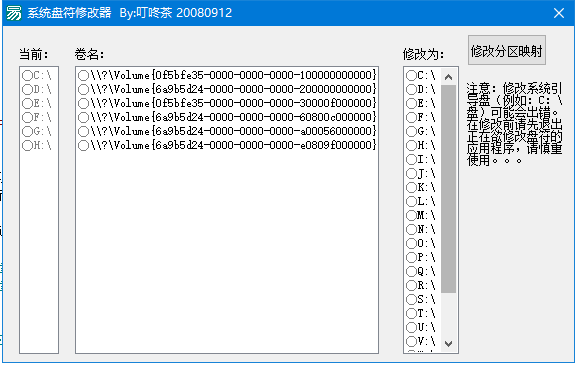Select volume ending in 30000f000000
This screenshot has width=577, height=365.
[227, 103]
